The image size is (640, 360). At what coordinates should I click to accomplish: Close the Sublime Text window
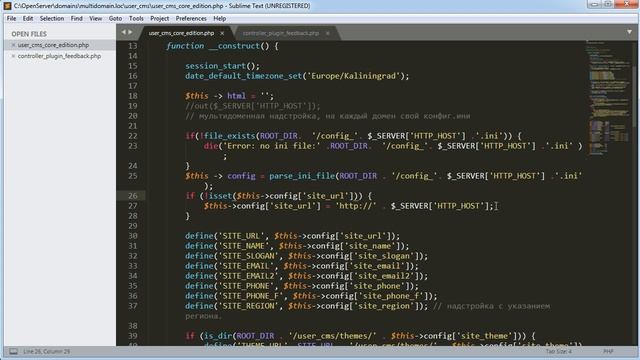pos(626,4)
